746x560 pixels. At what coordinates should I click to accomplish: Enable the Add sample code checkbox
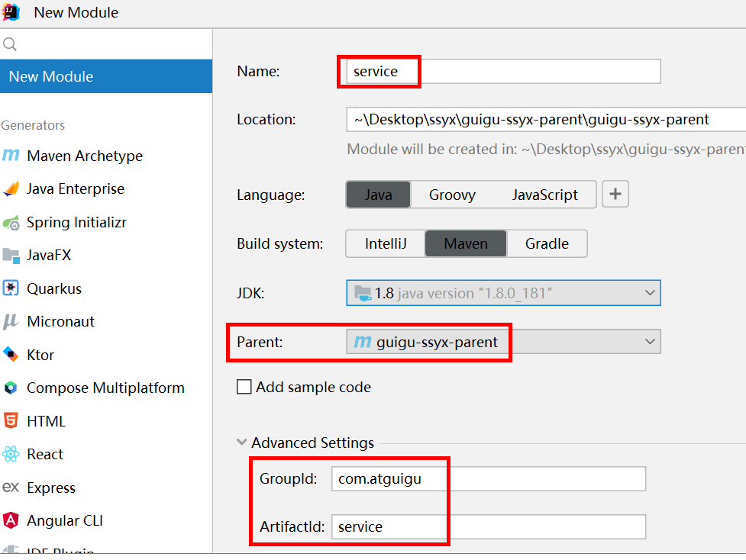tap(244, 387)
